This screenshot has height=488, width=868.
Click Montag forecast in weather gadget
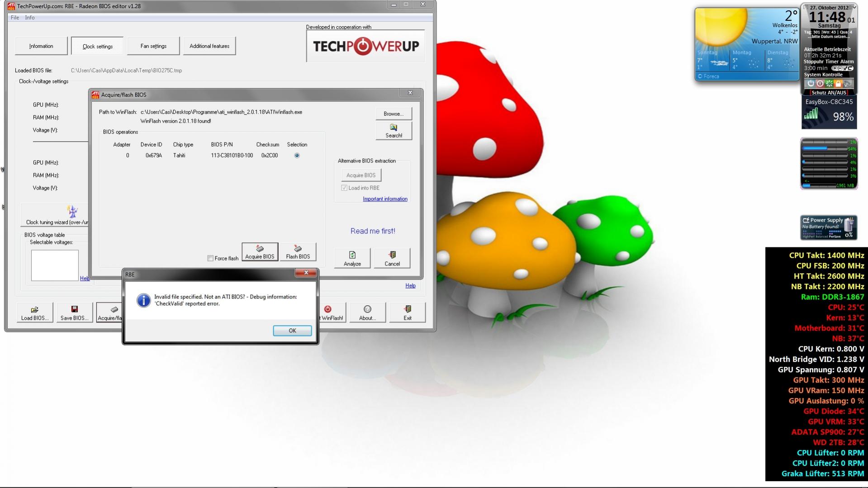(x=746, y=60)
